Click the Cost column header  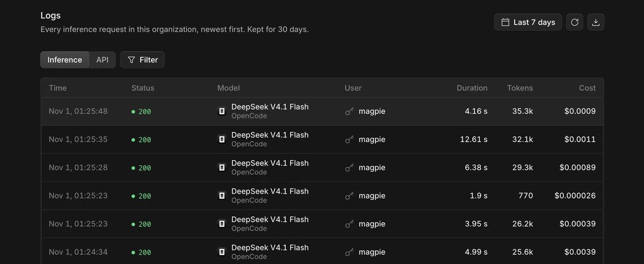pos(588,88)
